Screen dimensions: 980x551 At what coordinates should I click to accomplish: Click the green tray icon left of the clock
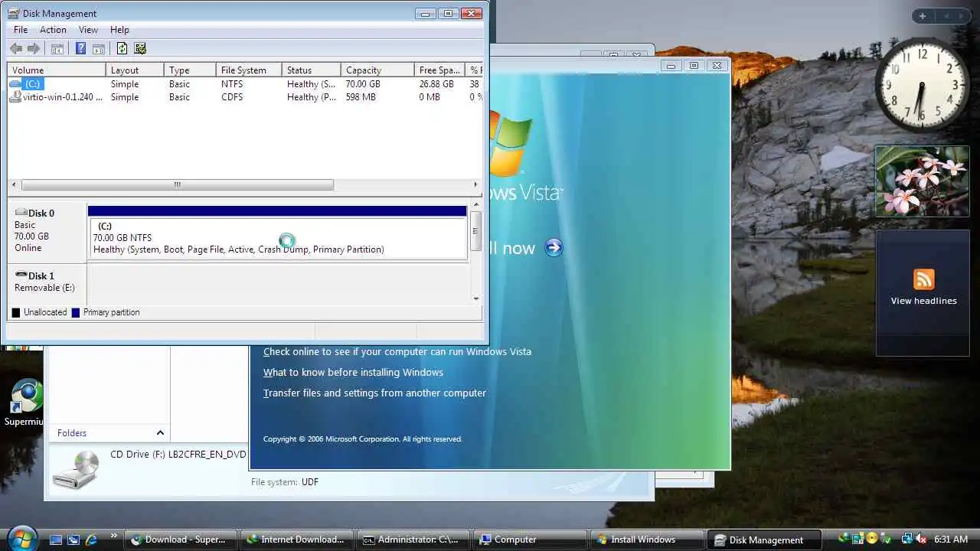(x=887, y=540)
